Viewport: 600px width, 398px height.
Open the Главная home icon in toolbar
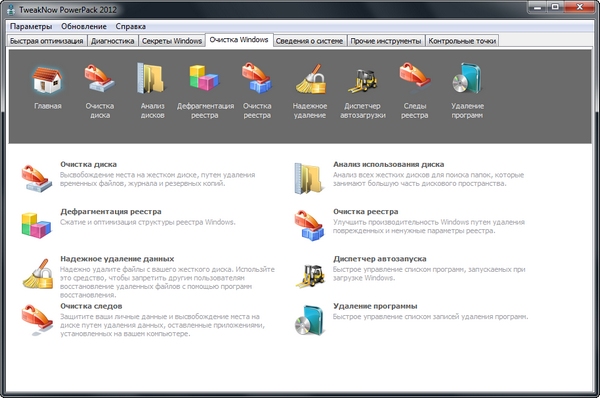point(47,80)
